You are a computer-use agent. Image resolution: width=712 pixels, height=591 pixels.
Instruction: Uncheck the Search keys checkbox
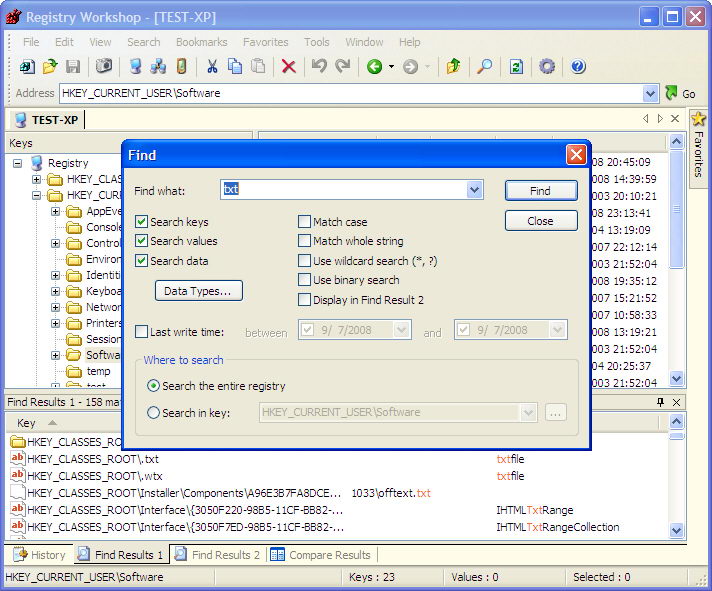click(x=142, y=222)
